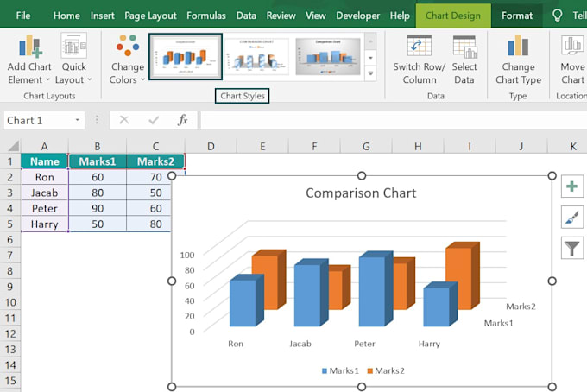This screenshot has height=392, width=587.
Task: Click the Move Chart icon
Action: tap(572, 45)
